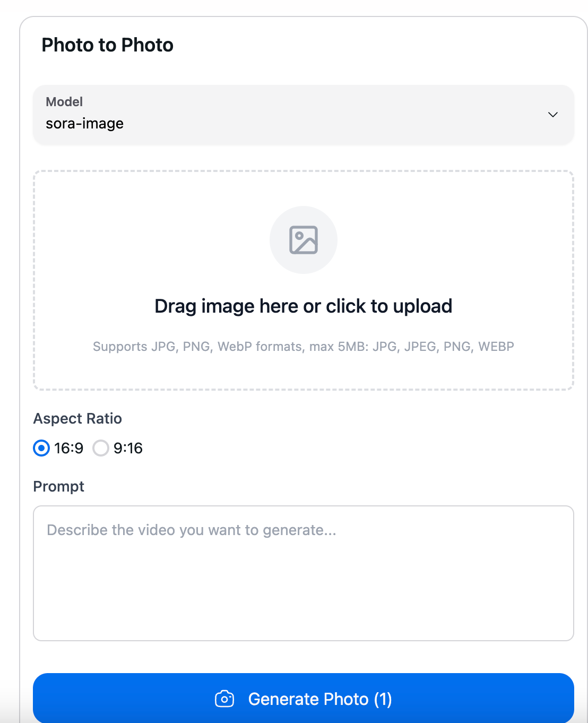Click the "Describe the video" placeholder text
Image resolution: width=588 pixels, height=723 pixels.
click(x=192, y=530)
